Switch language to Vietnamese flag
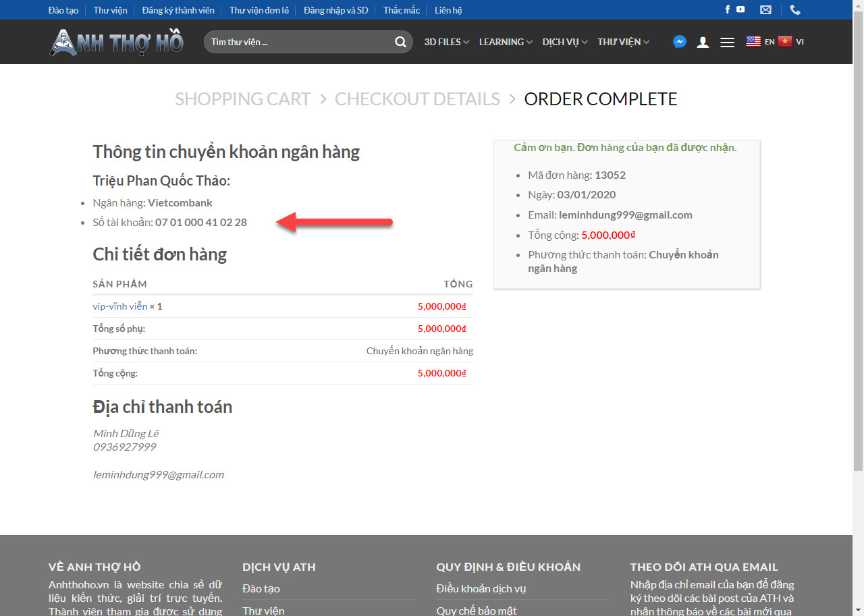Screen dimensions: 864x616 784,41
